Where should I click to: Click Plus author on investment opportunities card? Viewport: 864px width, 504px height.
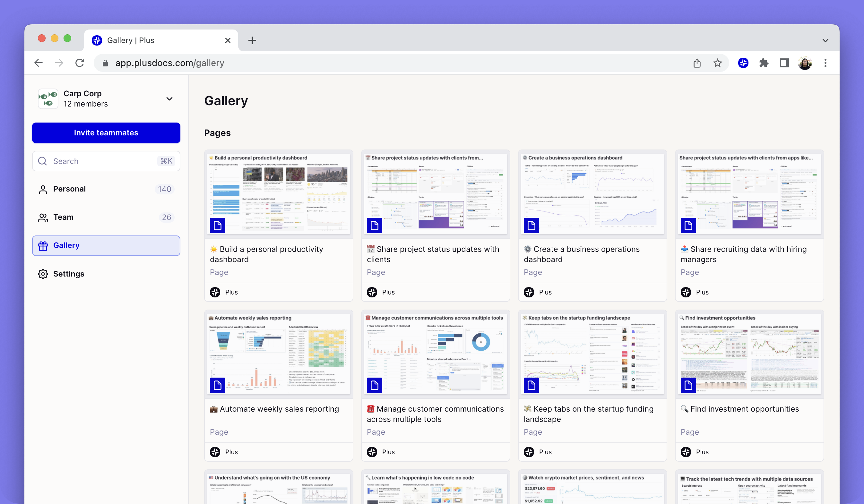point(695,452)
